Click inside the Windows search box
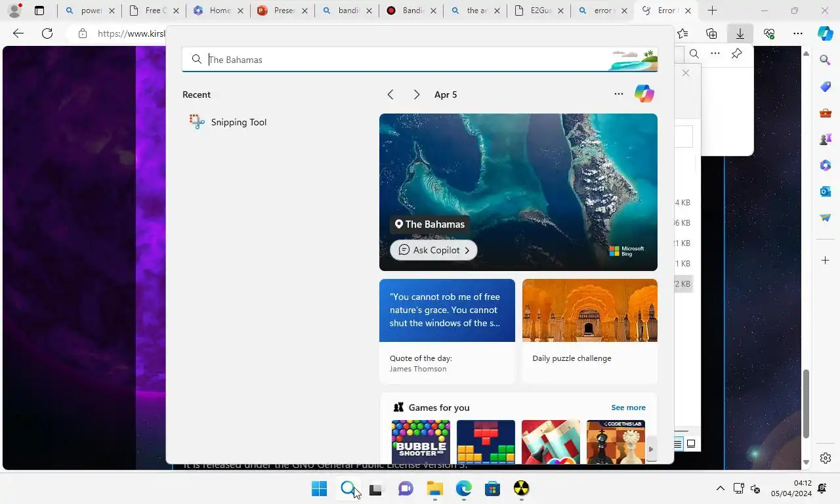The image size is (840, 504). (420, 60)
